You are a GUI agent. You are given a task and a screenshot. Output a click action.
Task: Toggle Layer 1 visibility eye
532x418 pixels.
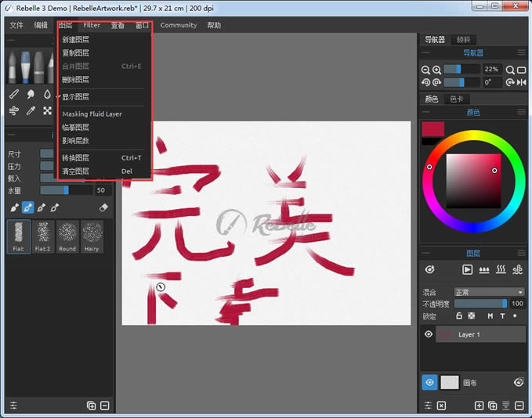coord(429,334)
